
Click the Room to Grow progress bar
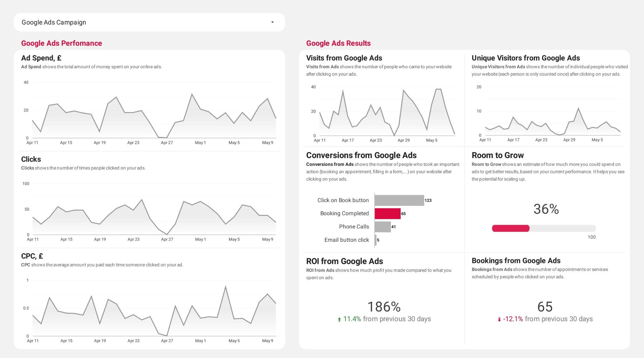544,228
